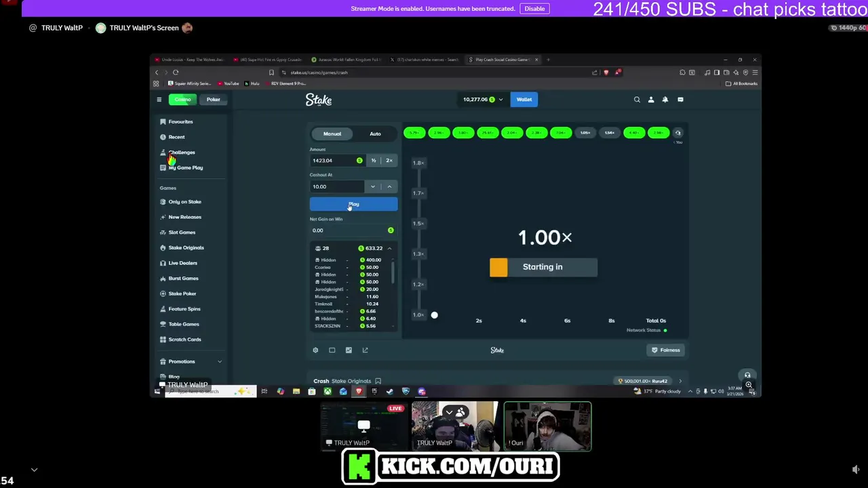868x488 pixels.
Task: Go back in browser history
Action: tap(157, 73)
